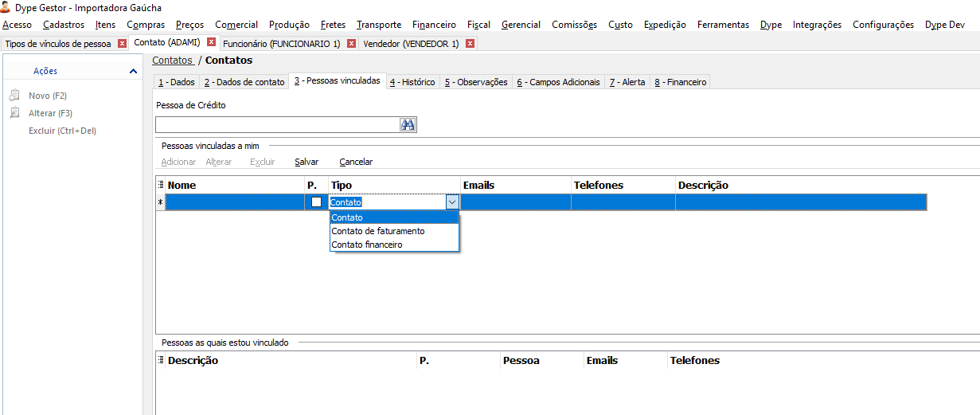Follow the Contatos breadcrumb link
Screen dimensions: 980x415
[x=173, y=60]
